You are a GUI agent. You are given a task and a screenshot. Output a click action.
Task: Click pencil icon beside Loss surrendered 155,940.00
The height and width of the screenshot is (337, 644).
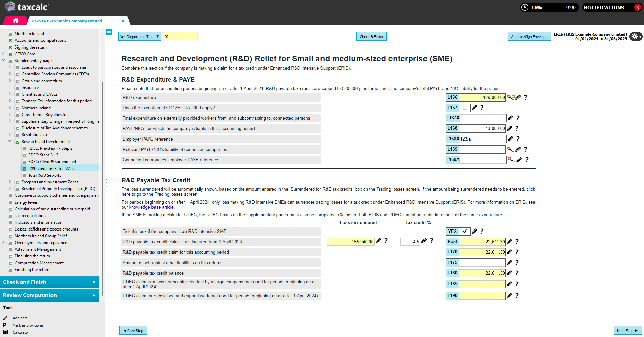379,241
